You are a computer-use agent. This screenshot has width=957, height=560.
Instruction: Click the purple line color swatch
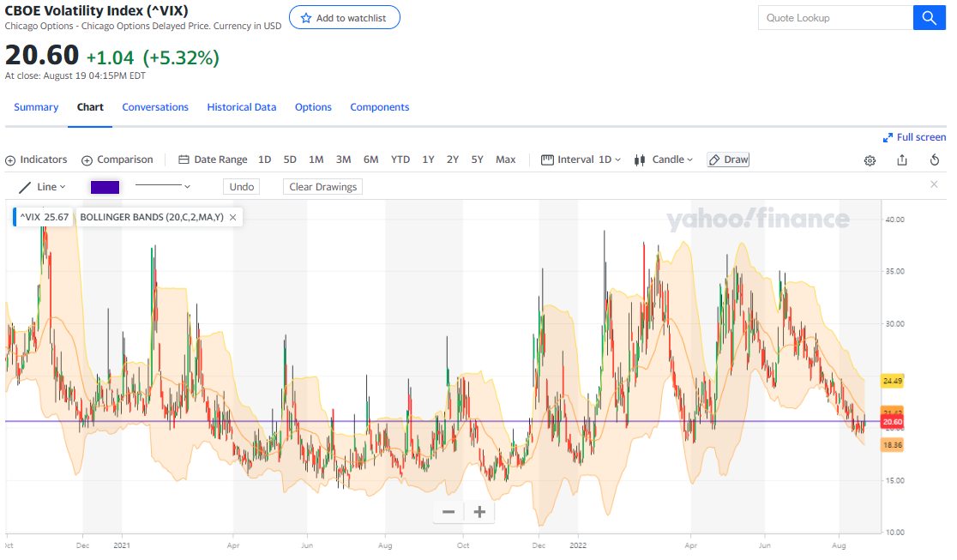tap(105, 187)
